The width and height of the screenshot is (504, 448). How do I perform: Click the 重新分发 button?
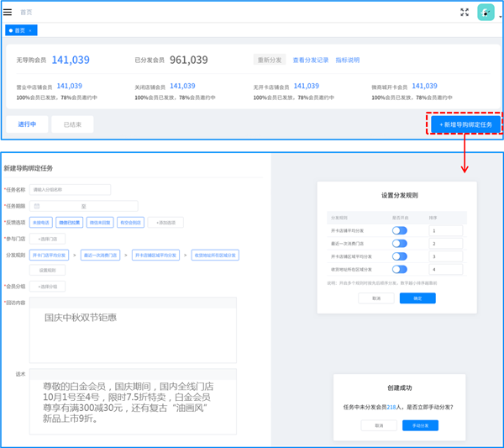click(x=269, y=60)
